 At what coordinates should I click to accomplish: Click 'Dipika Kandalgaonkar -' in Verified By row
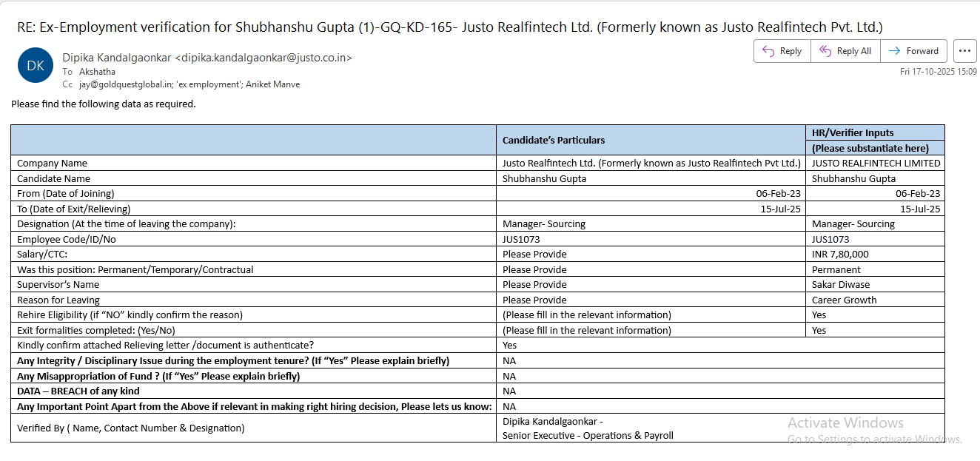tap(553, 421)
